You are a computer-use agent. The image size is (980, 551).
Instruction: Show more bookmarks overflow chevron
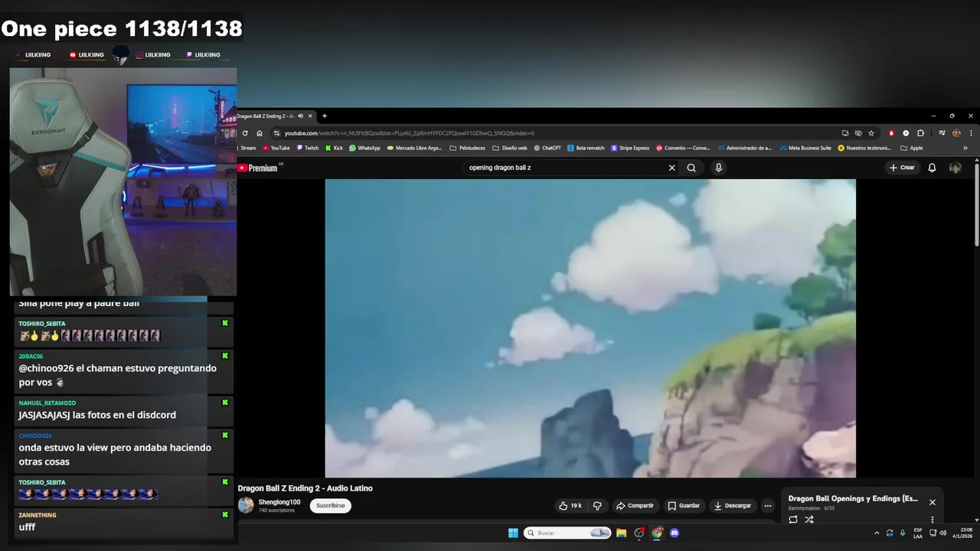coord(965,148)
